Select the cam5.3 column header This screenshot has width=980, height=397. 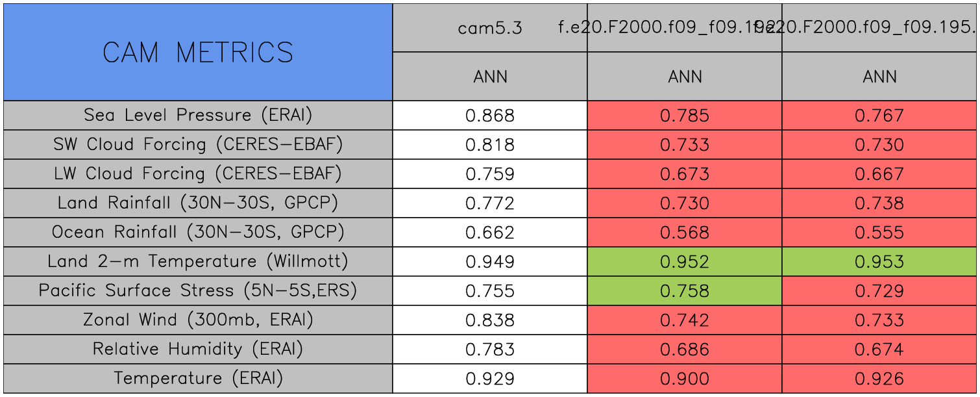pyautogui.click(x=490, y=28)
